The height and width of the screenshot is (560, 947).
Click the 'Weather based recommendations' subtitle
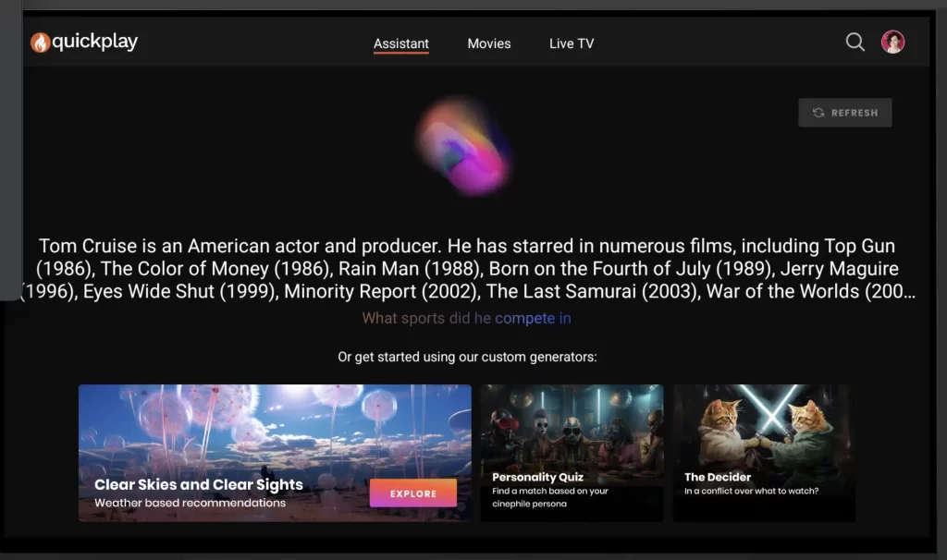190,503
